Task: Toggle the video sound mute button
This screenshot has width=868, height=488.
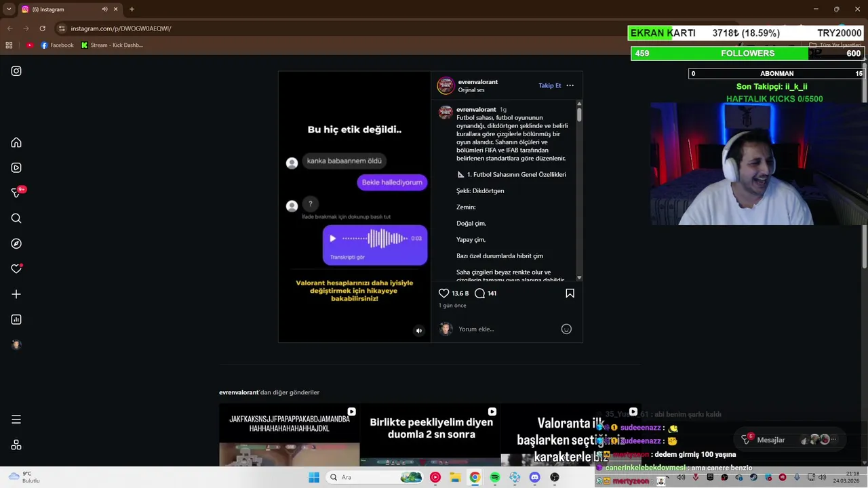Action: click(418, 331)
